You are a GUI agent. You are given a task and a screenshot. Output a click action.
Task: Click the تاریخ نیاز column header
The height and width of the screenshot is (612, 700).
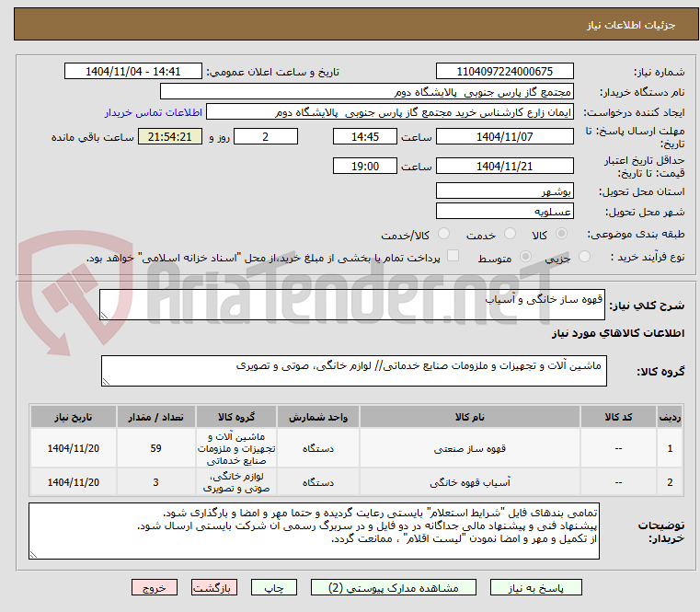coord(74,417)
